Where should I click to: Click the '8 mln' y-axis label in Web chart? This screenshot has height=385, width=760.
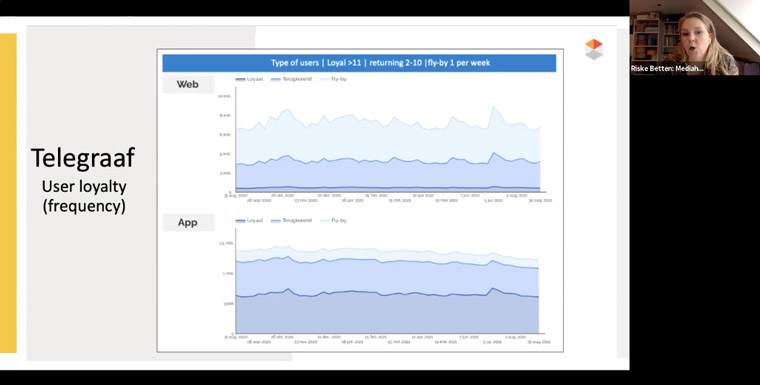pos(225,115)
